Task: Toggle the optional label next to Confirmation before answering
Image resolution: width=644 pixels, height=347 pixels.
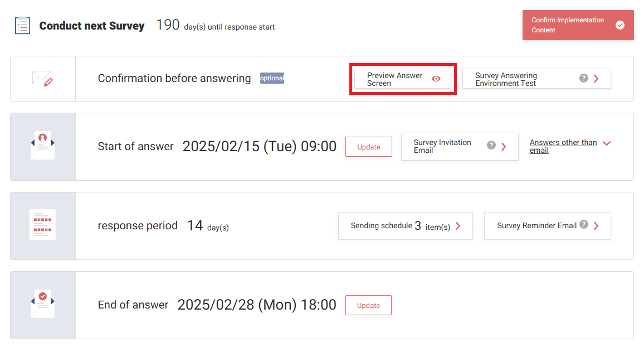Action: 272,78
